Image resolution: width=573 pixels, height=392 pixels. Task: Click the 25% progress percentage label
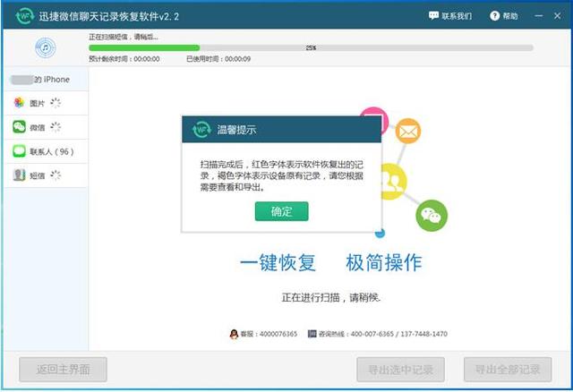[311, 47]
